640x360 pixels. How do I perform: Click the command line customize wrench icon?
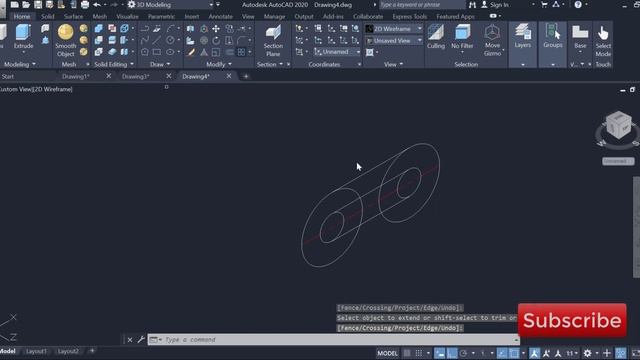pyautogui.click(x=141, y=339)
